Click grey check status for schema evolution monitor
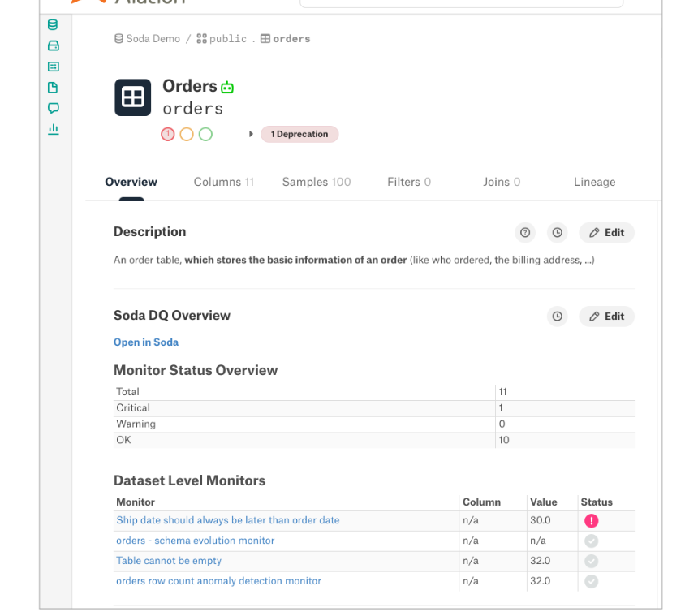698x616 pixels. tap(592, 541)
